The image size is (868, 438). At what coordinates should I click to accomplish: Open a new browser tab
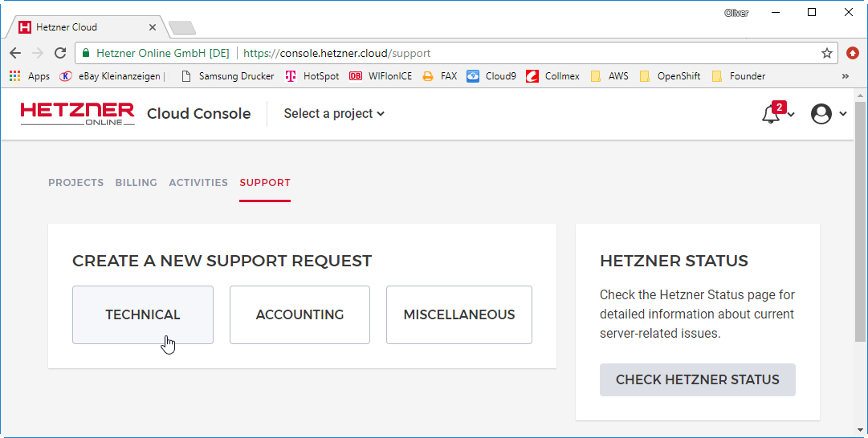click(x=182, y=27)
